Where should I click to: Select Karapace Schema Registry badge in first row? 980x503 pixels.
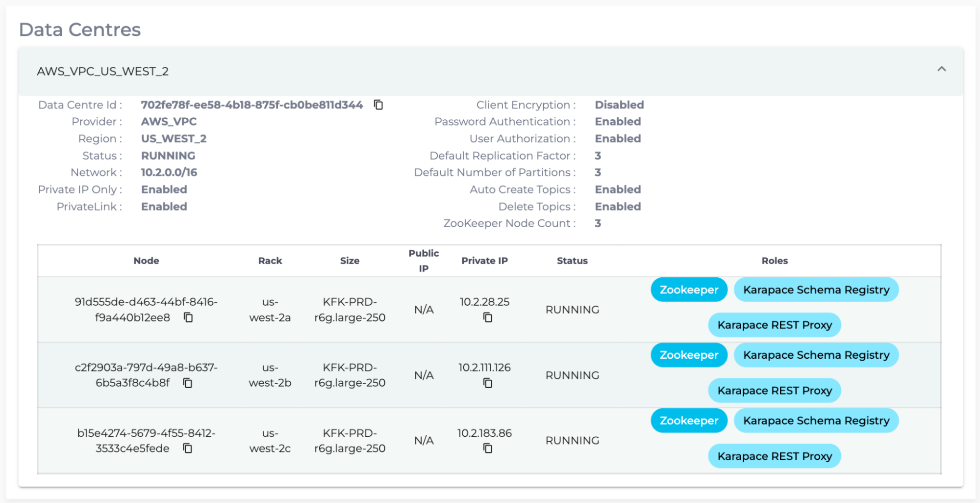coord(816,290)
